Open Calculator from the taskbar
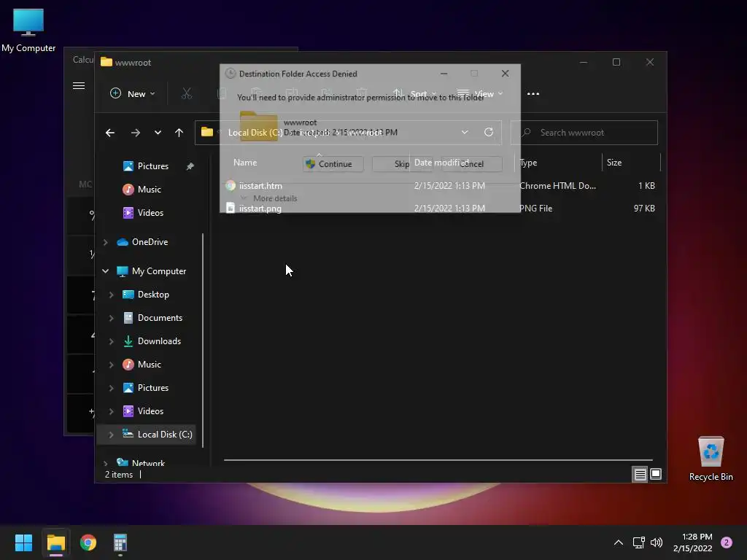The width and height of the screenshot is (747, 560). [x=120, y=542]
